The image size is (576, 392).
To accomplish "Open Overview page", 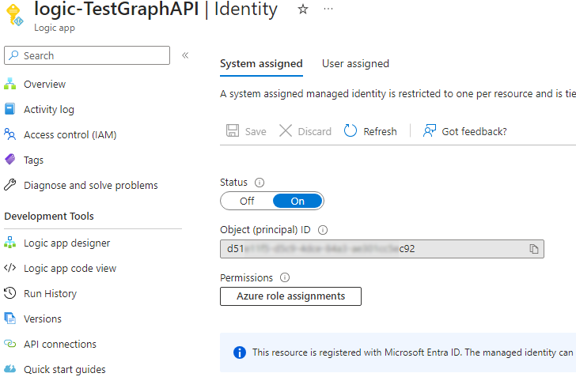I will click(44, 84).
